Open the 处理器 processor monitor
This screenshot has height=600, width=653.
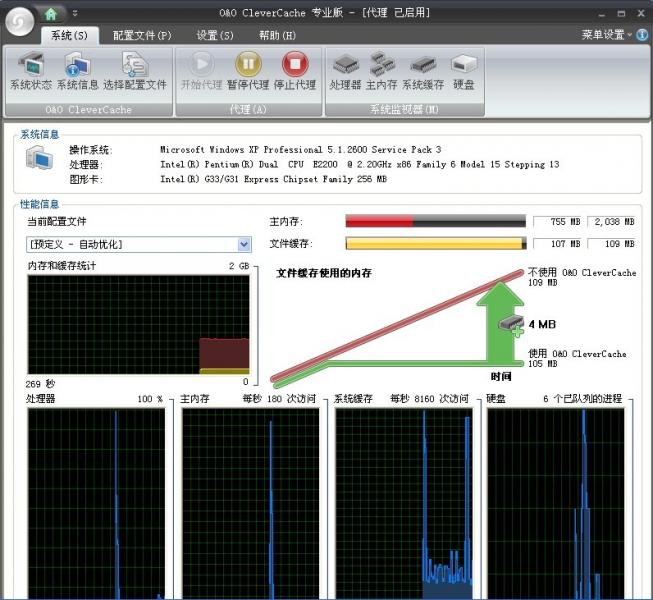click(345, 71)
